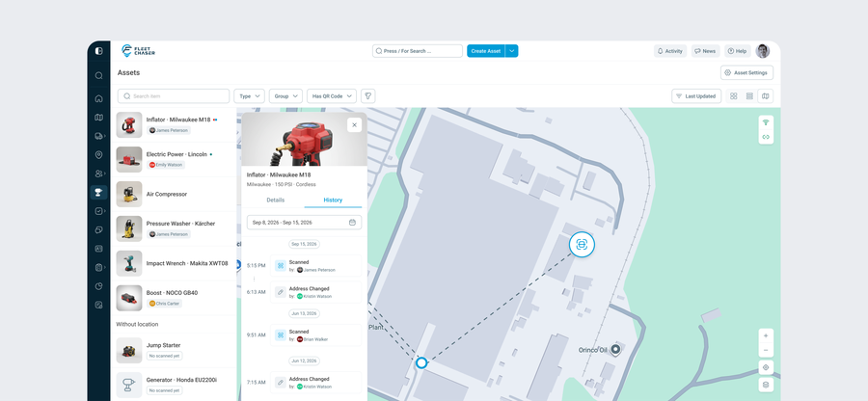Select the Generator · Honda EU2200i asset
Viewport: 868px width, 401px height.
[174, 385]
